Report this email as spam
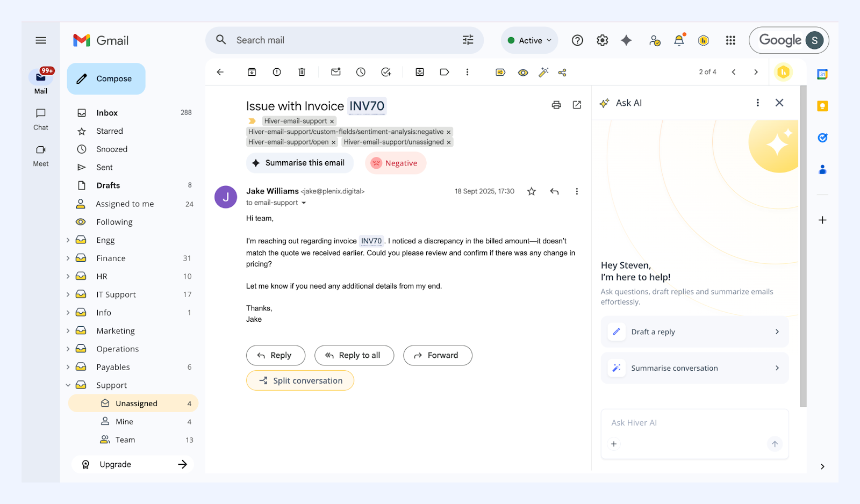Image resolution: width=860 pixels, height=504 pixels. (x=277, y=72)
